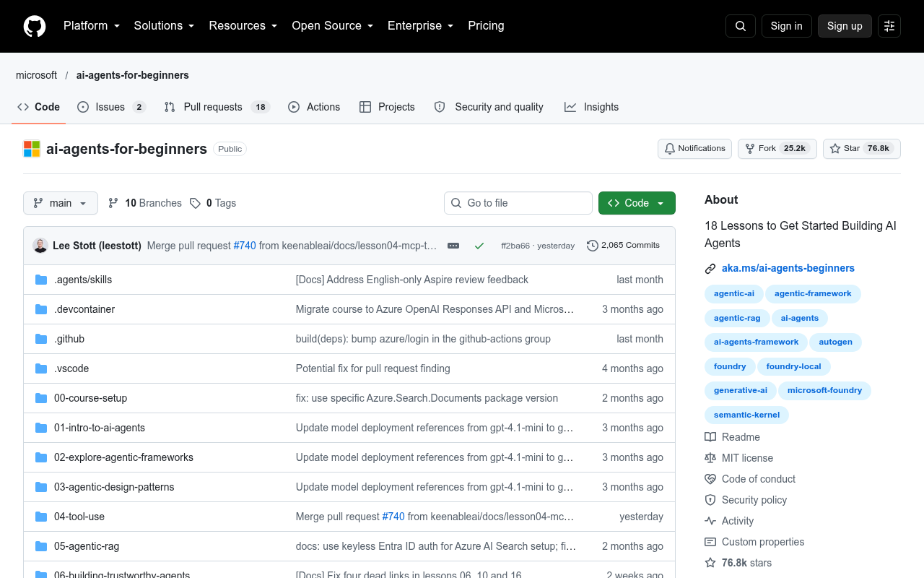The image size is (924, 578).
Task: View the 10 Branches link
Action: tap(145, 203)
